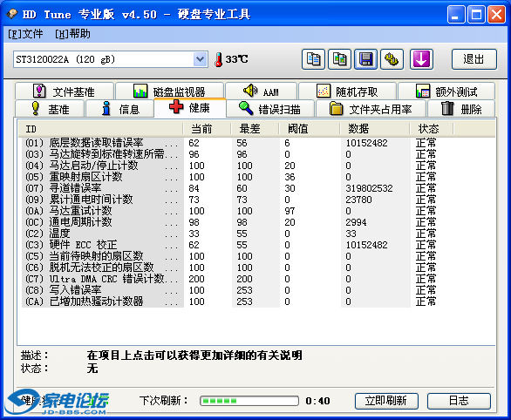Click the thermometer temperature indicator

click(219, 59)
